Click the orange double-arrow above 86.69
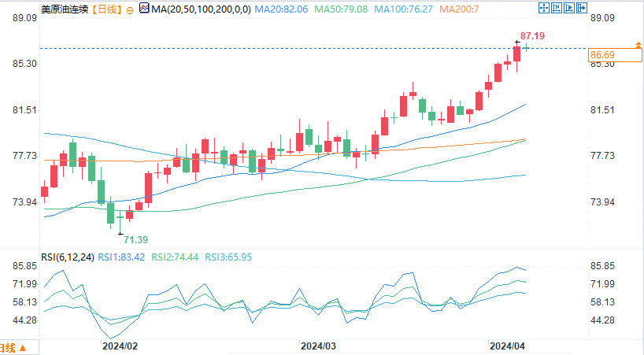This screenshot has width=644, height=355. (638, 45)
